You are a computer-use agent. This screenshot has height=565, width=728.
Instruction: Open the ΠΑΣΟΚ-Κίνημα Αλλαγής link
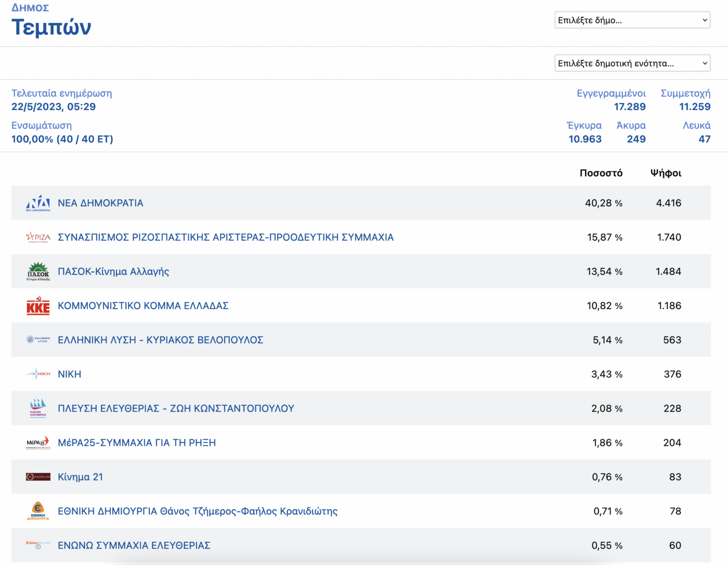(114, 271)
